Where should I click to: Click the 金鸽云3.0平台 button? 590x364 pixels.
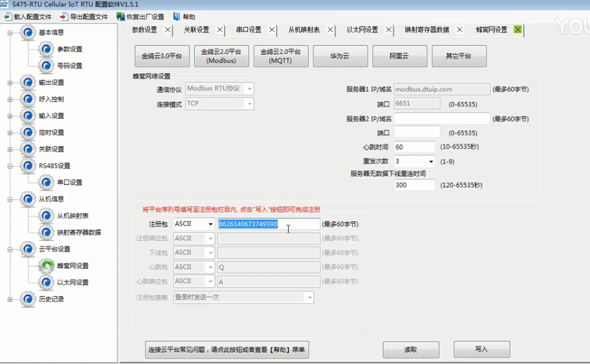(x=162, y=57)
